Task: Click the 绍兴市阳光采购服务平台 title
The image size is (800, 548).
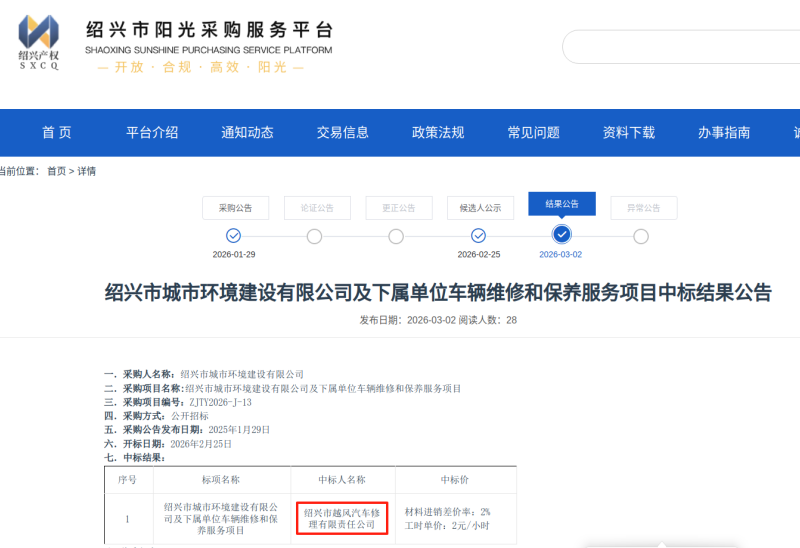Action: tap(210, 30)
